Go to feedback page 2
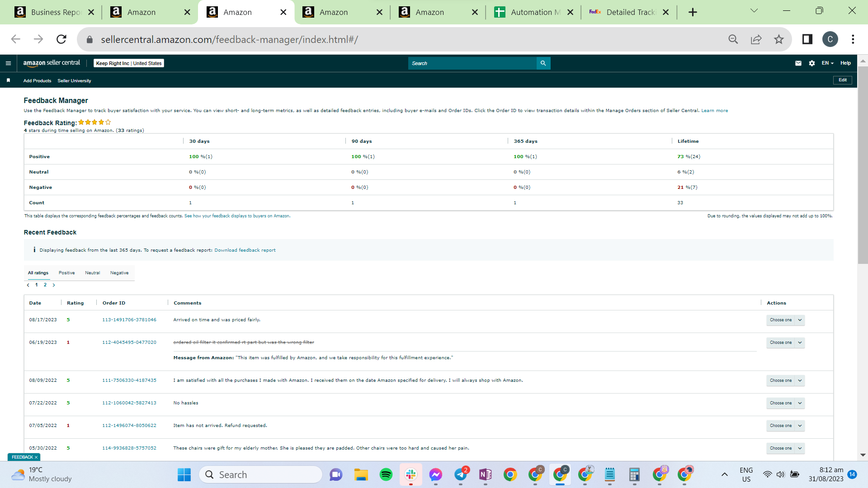This screenshot has width=868, height=488. (45, 285)
